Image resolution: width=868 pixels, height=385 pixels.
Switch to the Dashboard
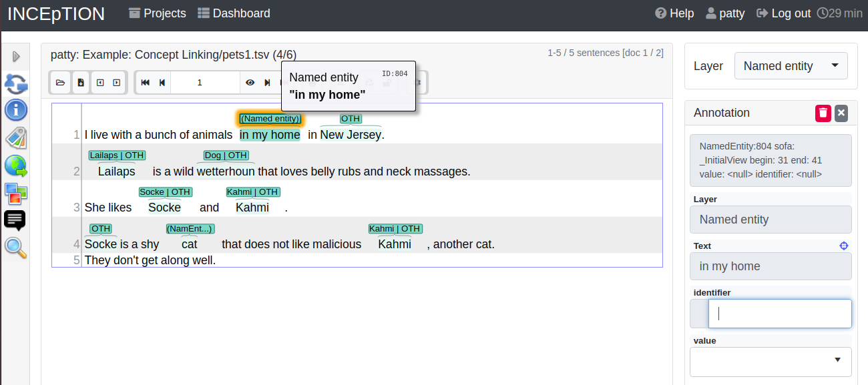tap(233, 13)
